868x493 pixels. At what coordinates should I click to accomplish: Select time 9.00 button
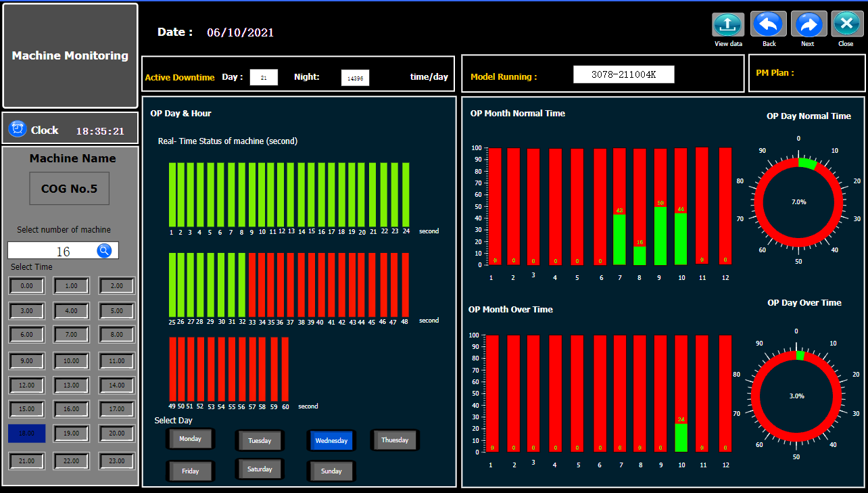click(26, 361)
